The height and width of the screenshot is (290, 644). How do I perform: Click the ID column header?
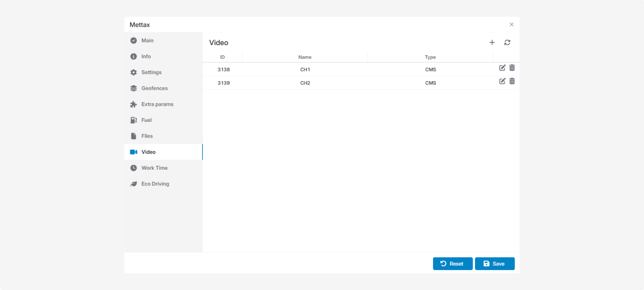(x=222, y=57)
